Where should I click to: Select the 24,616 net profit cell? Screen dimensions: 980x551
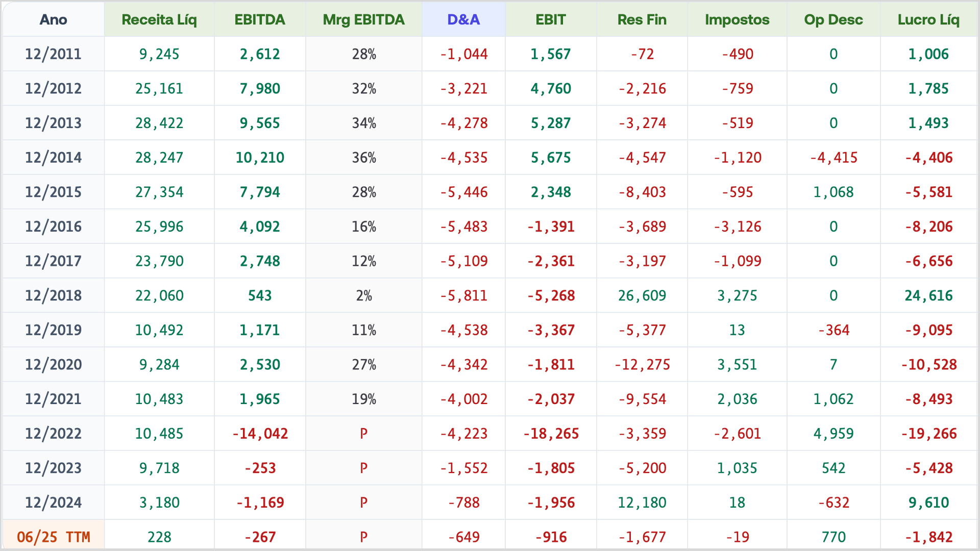click(x=928, y=295)
